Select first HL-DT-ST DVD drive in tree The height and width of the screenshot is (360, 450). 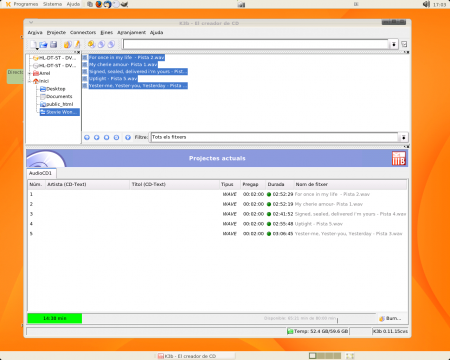click(55, 58)
